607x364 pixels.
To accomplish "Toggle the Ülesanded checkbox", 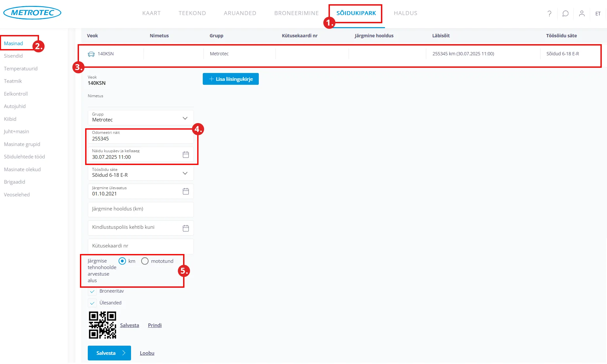I will coord(92,303).
